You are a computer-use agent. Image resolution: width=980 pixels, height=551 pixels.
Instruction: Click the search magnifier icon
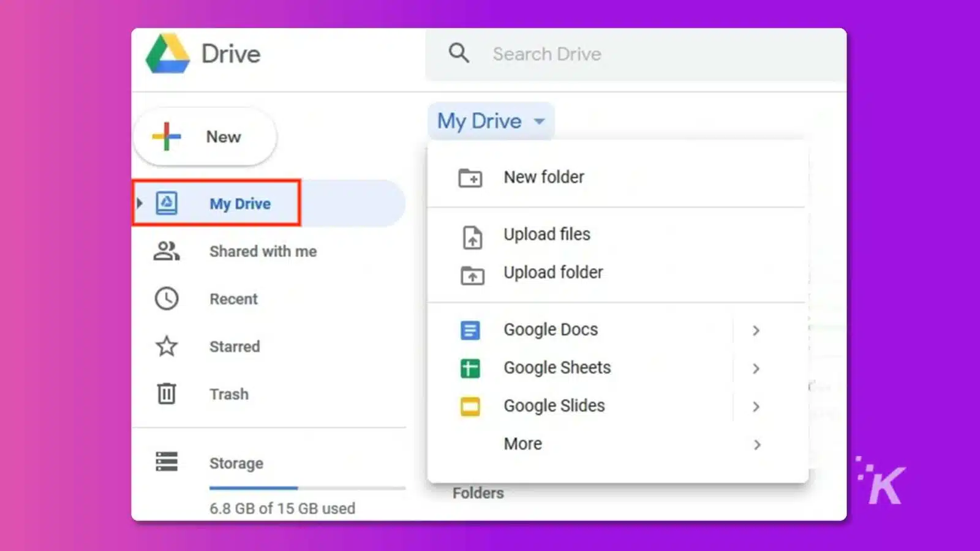458,53
